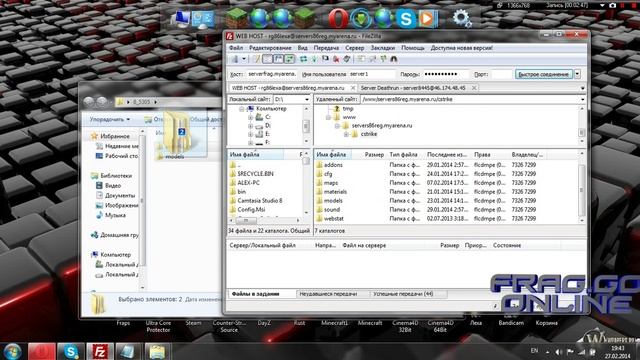This screenshot has width=640, height=360.
Task: Click the Windows Start button
Action: pyautogui.click(x=12, y=351)
